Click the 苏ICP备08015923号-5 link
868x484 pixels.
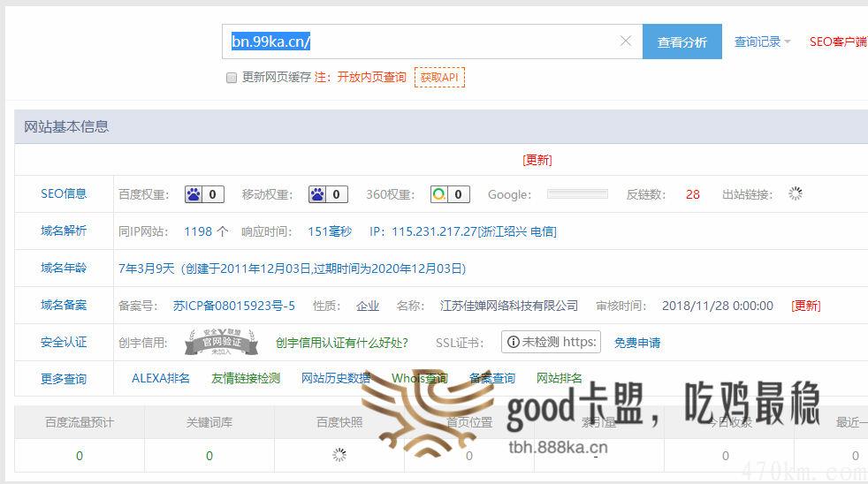click(x=233, y=306)
